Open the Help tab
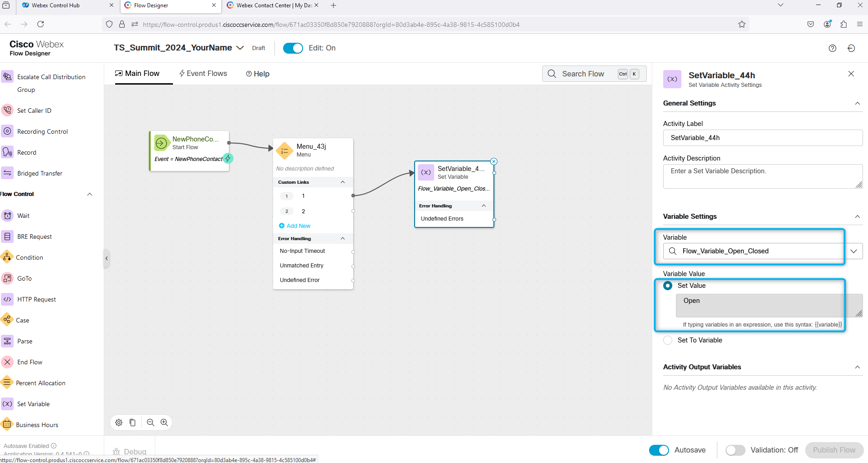The image size is (868, 463). pyautogui.click(x=258, y=74)
